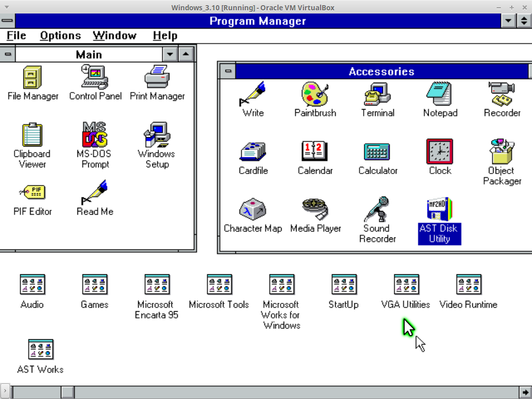Open the Accessories window control menu box
This screenshot has height=399, width=532.
pyautogui.click(x=227, y=71)
